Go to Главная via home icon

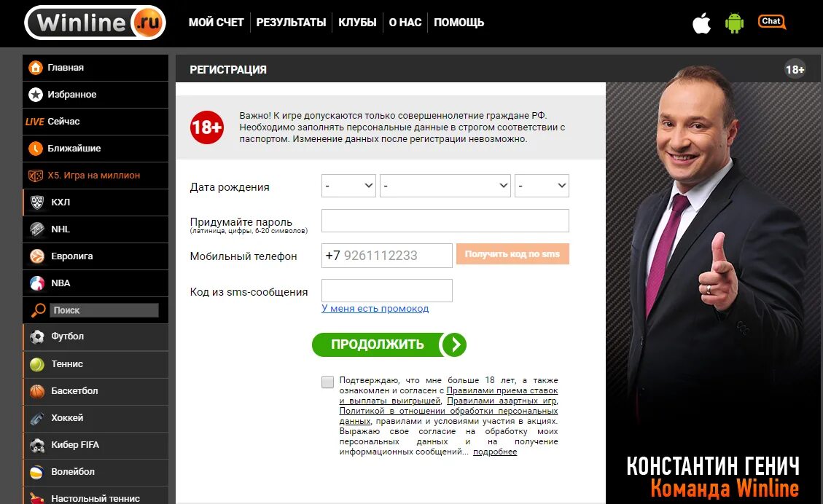pyautogui.click(x=35, y=68)
